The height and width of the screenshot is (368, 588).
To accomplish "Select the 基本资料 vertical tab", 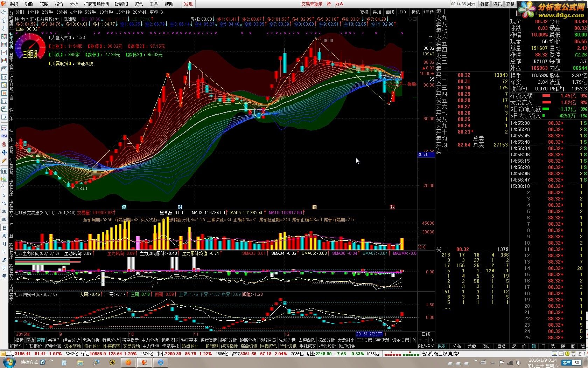I will point(11,62).
